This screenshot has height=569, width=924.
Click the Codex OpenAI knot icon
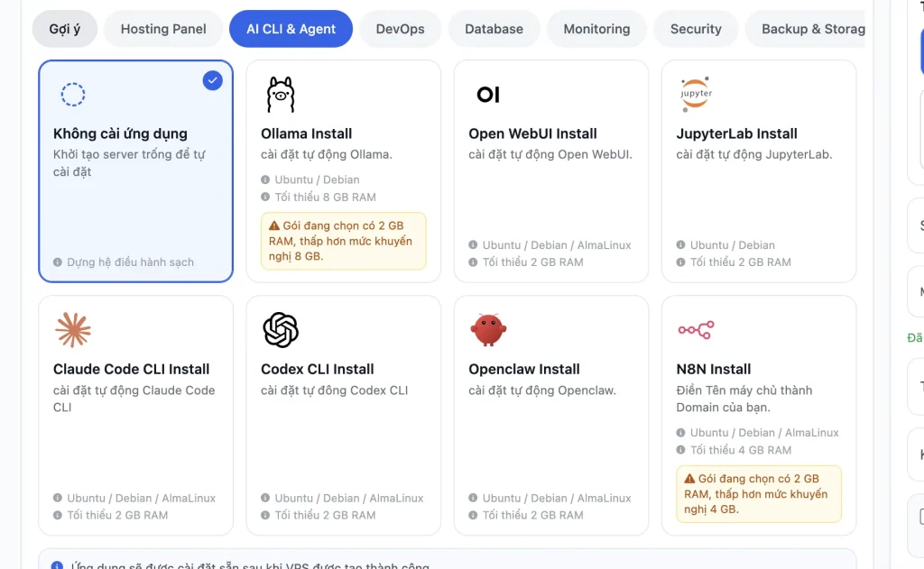click(281, 330)
